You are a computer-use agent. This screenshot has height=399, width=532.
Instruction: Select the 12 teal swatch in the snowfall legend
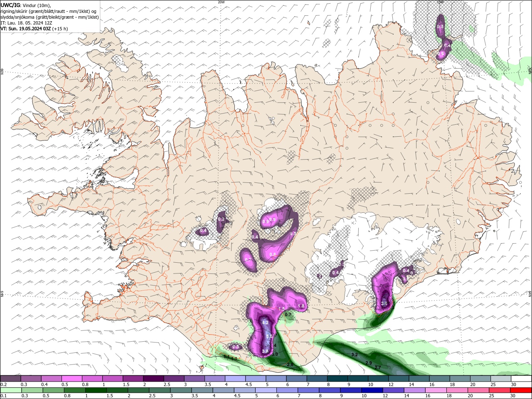(x=399, y=378)
